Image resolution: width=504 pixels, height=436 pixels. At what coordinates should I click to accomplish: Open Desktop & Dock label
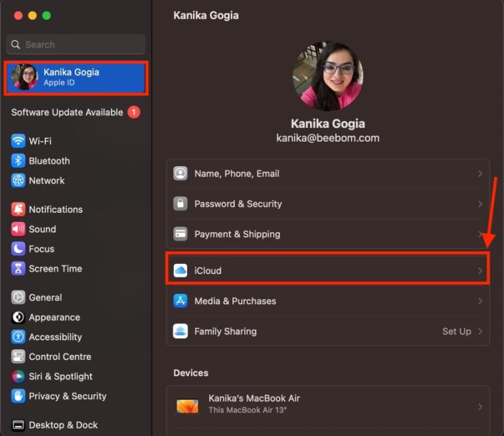63,425
